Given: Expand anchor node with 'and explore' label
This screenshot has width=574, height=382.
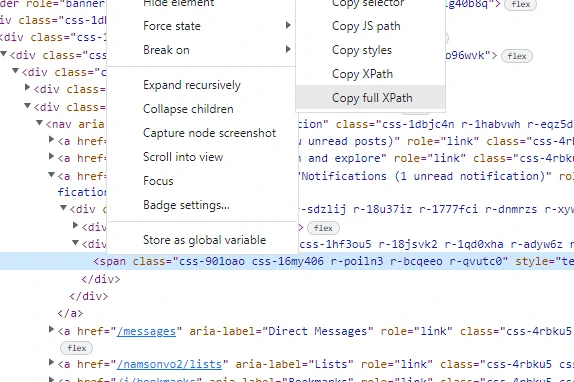Looking at the screenshot, I should [52, 157].
